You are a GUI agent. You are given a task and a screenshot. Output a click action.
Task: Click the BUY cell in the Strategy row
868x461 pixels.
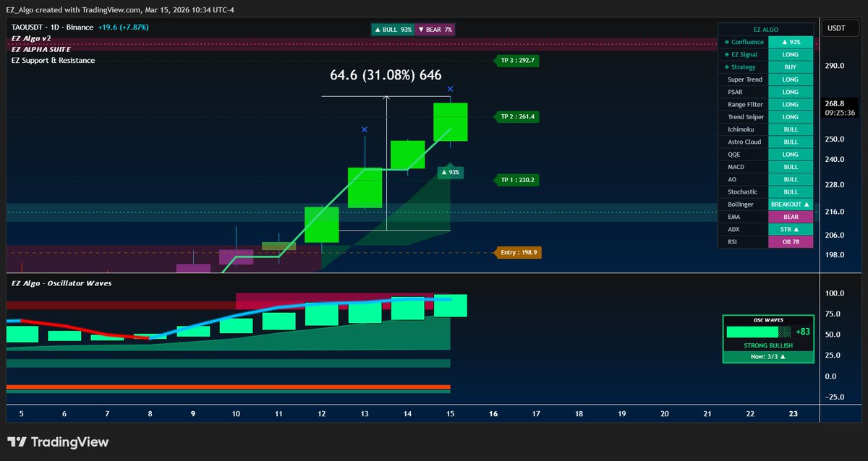pos(791,67)
